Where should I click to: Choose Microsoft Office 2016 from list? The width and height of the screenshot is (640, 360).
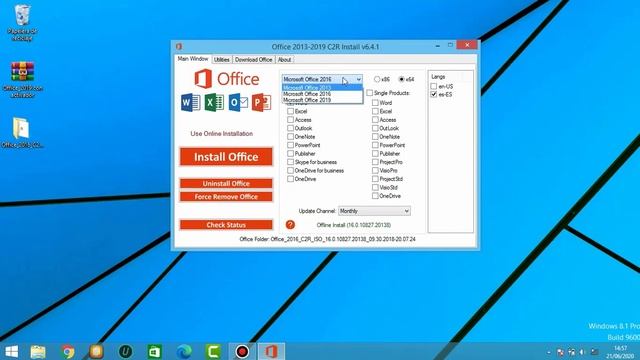coord(322,94)
